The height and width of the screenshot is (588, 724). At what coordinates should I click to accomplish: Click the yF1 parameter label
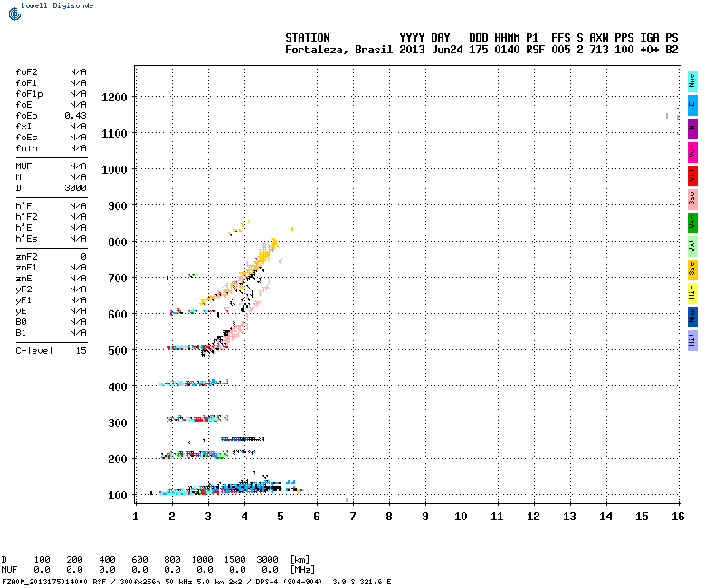coord(24,300)
